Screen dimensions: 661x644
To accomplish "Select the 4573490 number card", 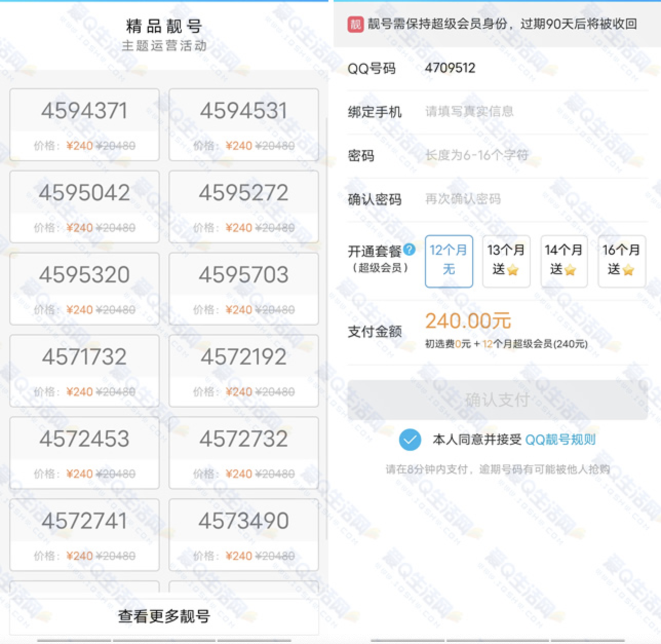I will point(244,535).
